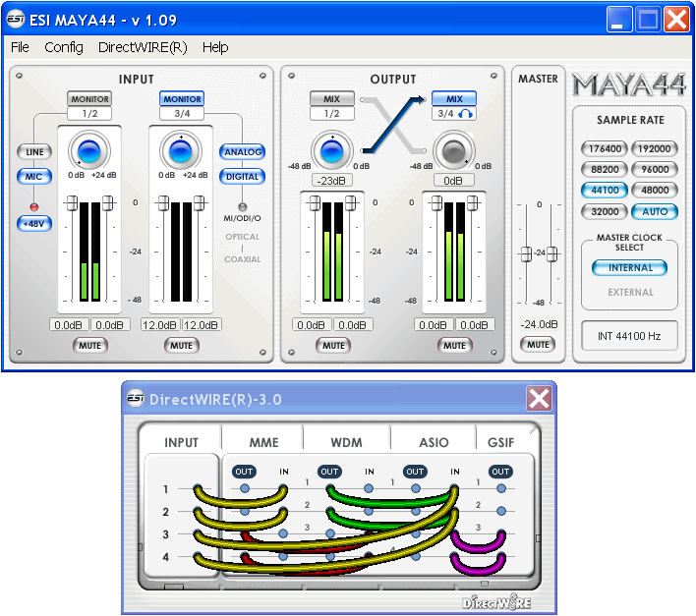Open the DirectWIRE(R) menu

143,47
